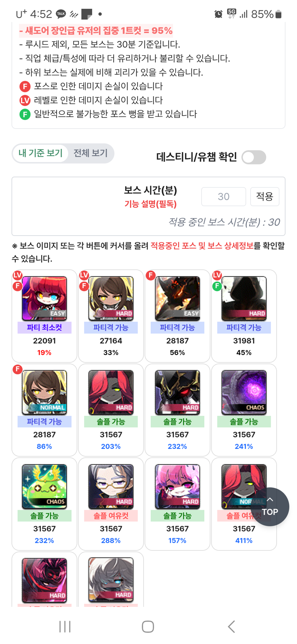Focus the boss time input showing 30

pyautogui.click(x=223, y=196)
